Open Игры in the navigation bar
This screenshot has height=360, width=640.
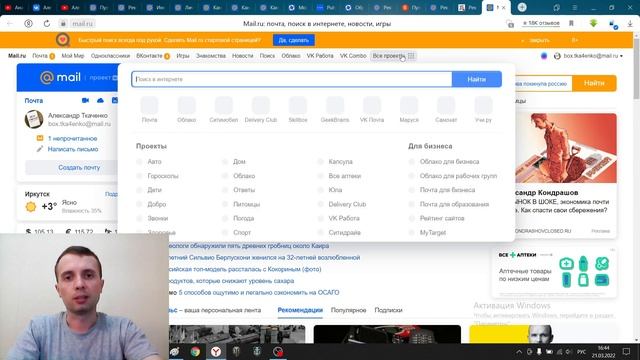(183, 56)
